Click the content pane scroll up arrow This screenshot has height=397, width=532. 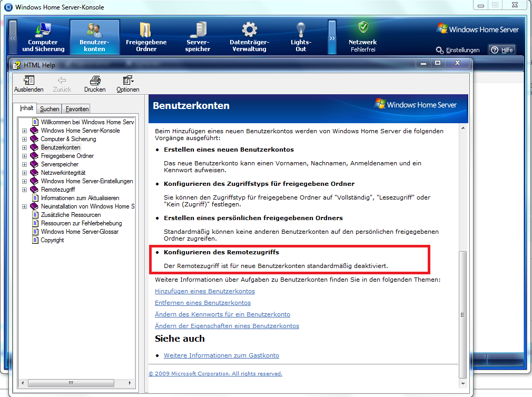pos(463,128)
